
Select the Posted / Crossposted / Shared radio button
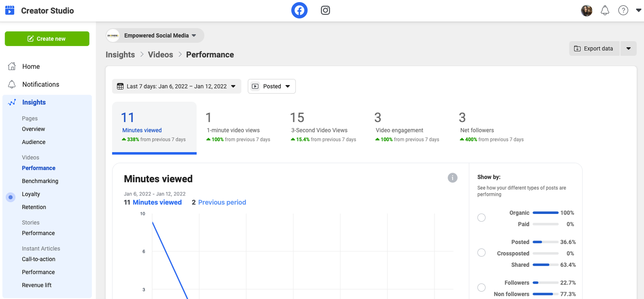click(x=482, y=253)
